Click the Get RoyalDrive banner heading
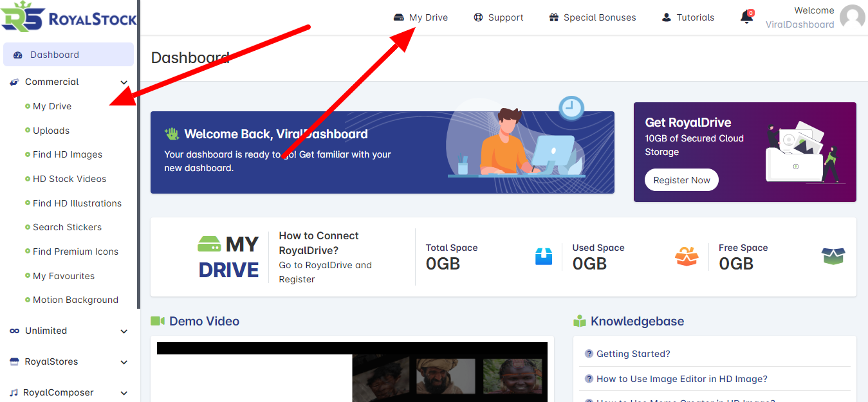The height and width of the screenshot is (402, 868). tap(688, 122)
